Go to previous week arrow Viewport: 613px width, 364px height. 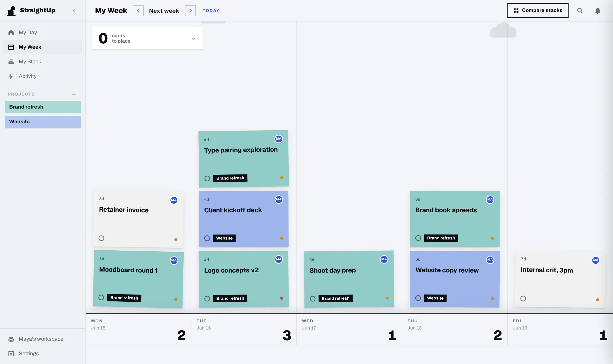tap(138, 11)
